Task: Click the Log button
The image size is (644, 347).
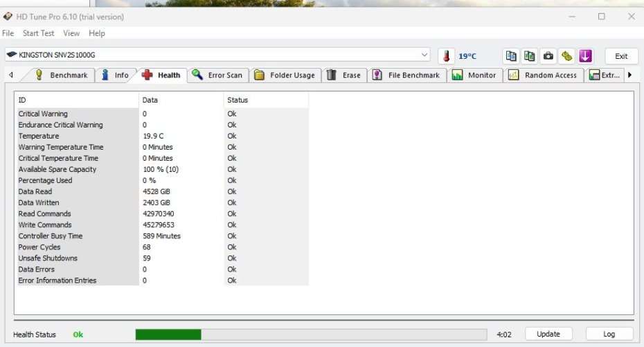Action: [x=609, y=334]
